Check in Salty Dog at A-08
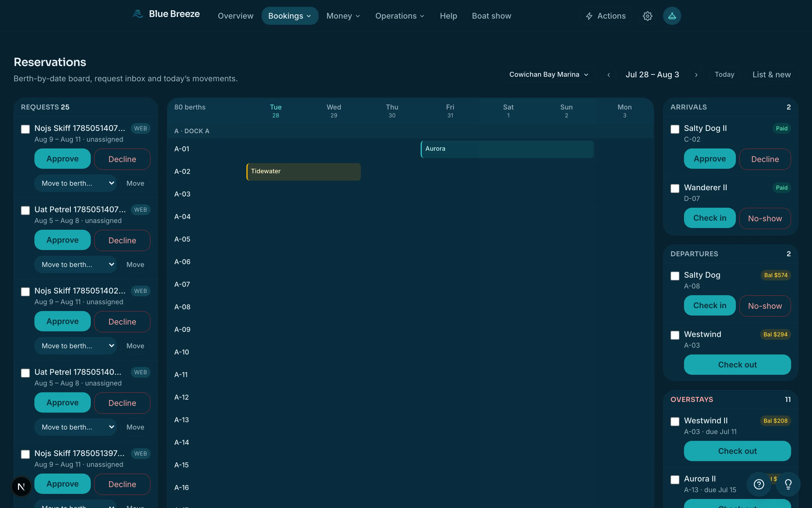This screenshot has width=812, height=508. 710,305
